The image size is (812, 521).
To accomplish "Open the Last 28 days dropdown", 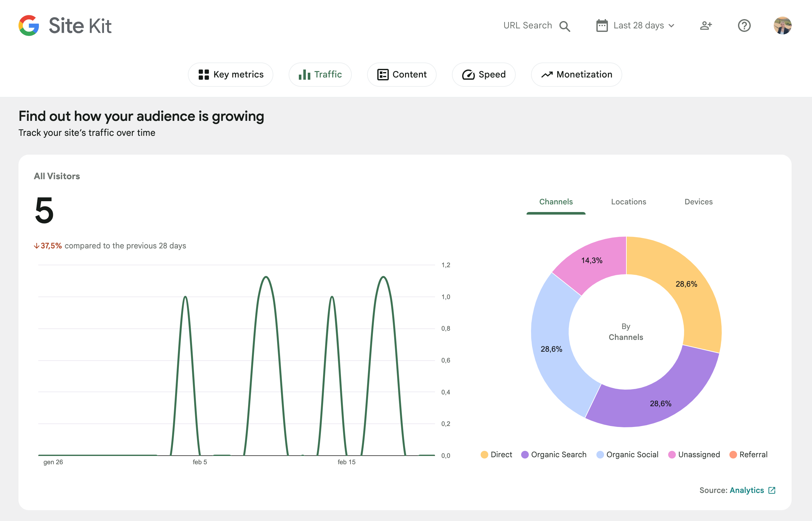I will point(635,26).
